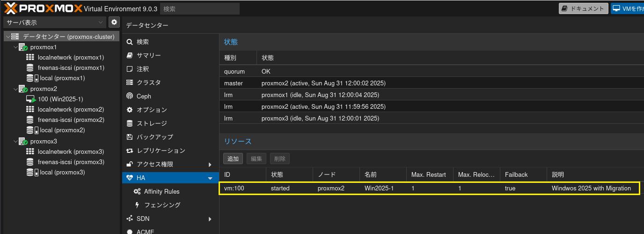
Task: Click the Proxmox logo in the header
Action: [x=43, y=8]
